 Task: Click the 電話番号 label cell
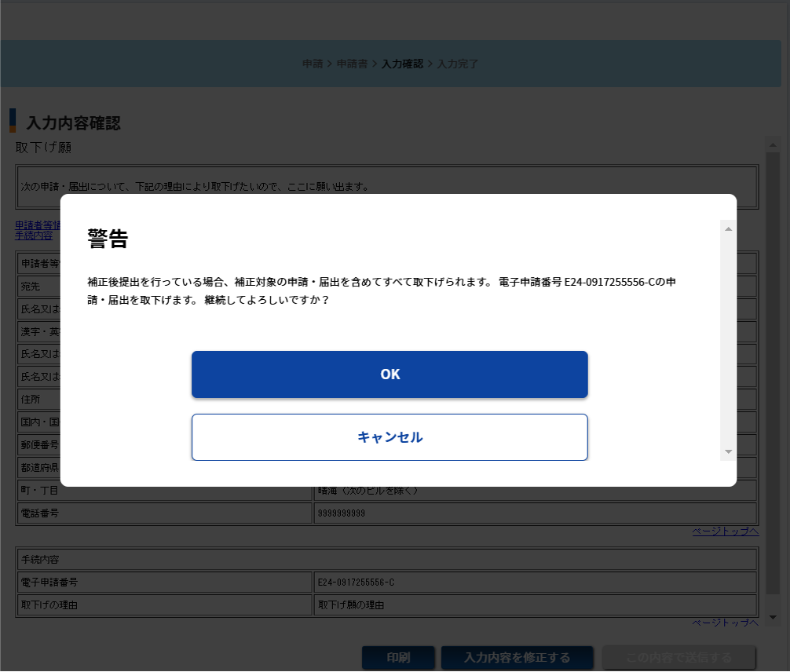[164, 513]
